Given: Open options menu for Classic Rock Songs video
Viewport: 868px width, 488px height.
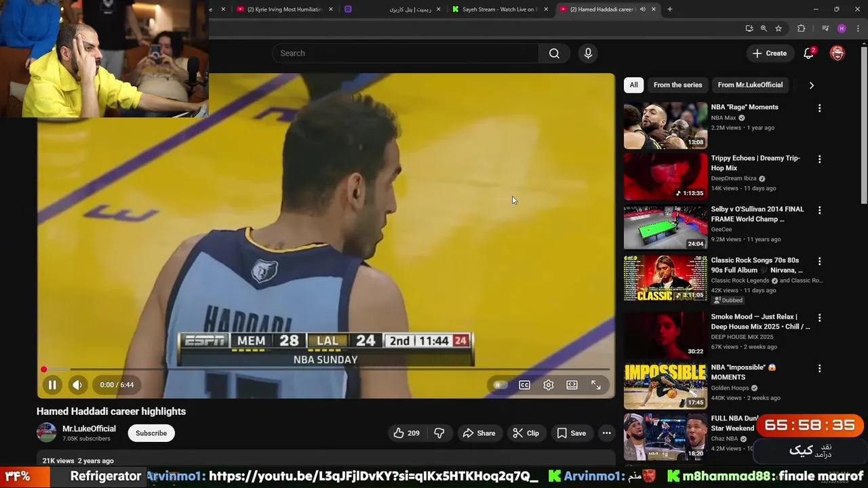Looking at the screenshot, I should coord(819,261).
